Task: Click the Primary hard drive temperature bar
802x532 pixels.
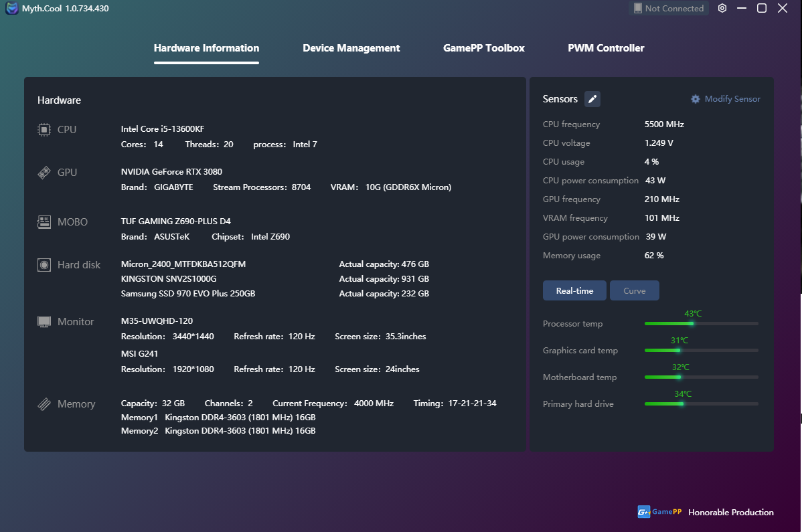Action: (701, 404)
